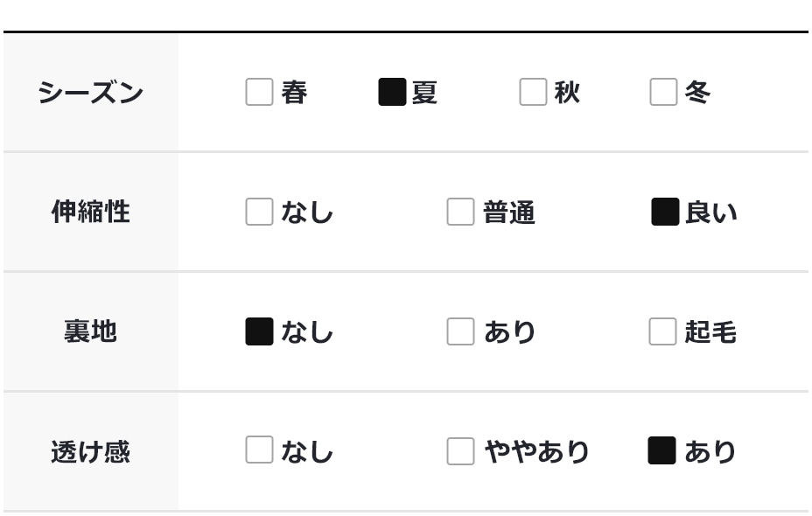Click the ややあり label text
812x516 pixels.
[536, 451]
